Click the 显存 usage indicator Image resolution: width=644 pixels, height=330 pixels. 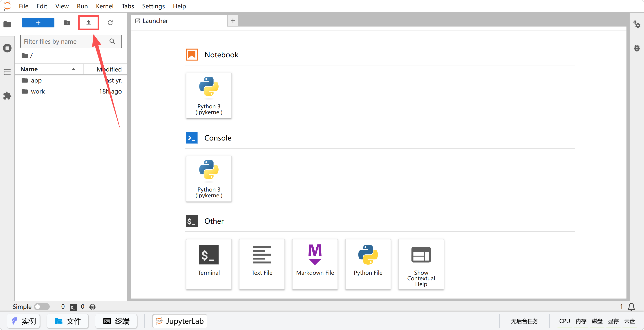tap(613, 321)
